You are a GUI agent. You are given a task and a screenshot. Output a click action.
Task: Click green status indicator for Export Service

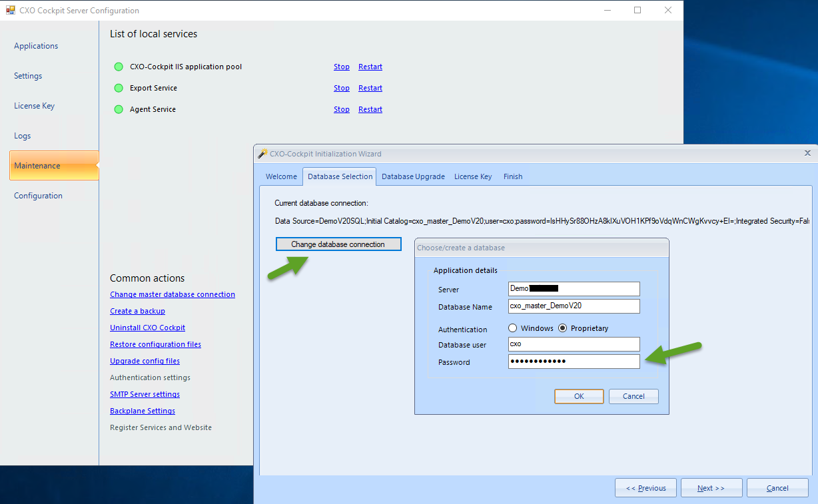119,88
